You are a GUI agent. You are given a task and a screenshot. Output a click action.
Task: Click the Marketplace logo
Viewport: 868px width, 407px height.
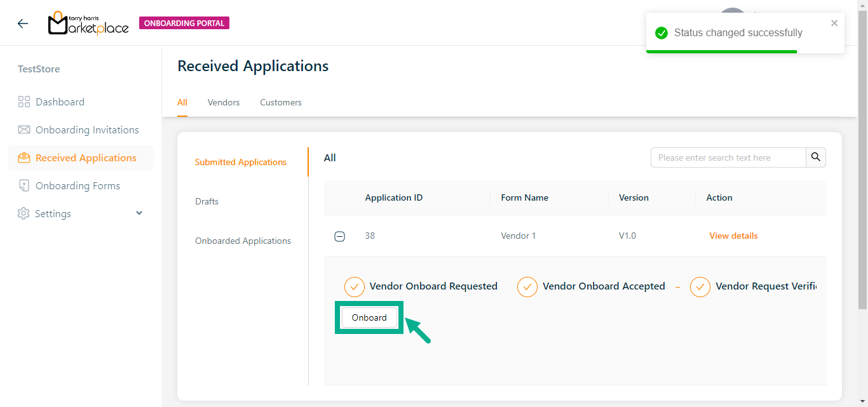pos(88,23)
